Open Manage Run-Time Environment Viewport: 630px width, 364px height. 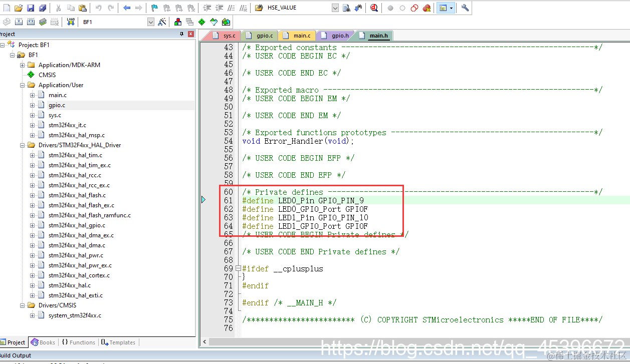pos(201,22)
